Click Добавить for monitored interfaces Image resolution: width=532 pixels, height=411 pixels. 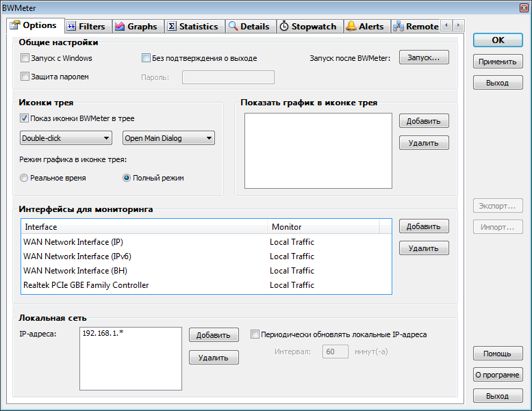point(424,226)
